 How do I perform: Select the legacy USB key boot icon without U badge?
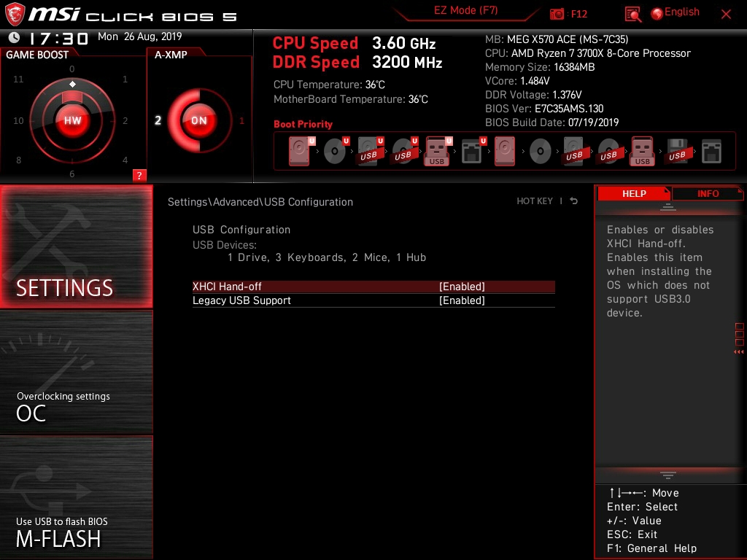[642, 151]
